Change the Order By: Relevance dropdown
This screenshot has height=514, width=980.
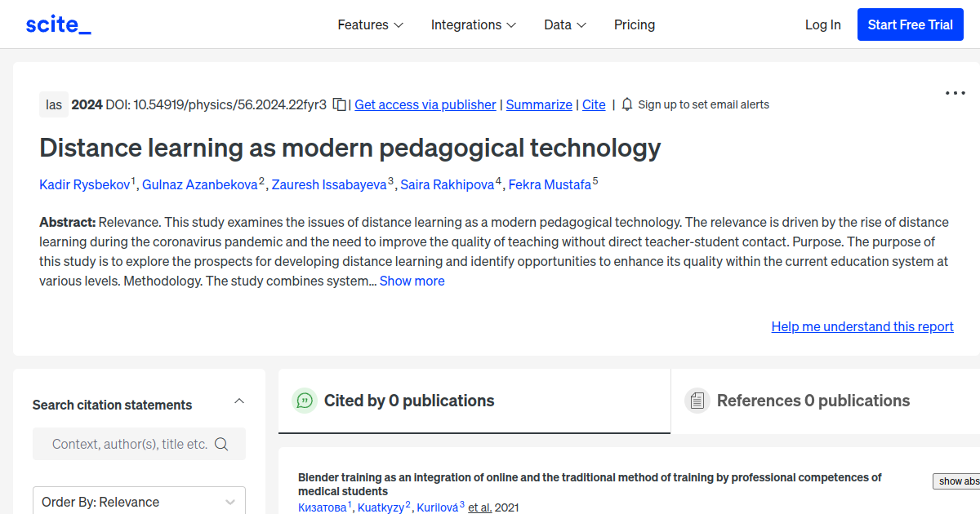click(139, 501)
